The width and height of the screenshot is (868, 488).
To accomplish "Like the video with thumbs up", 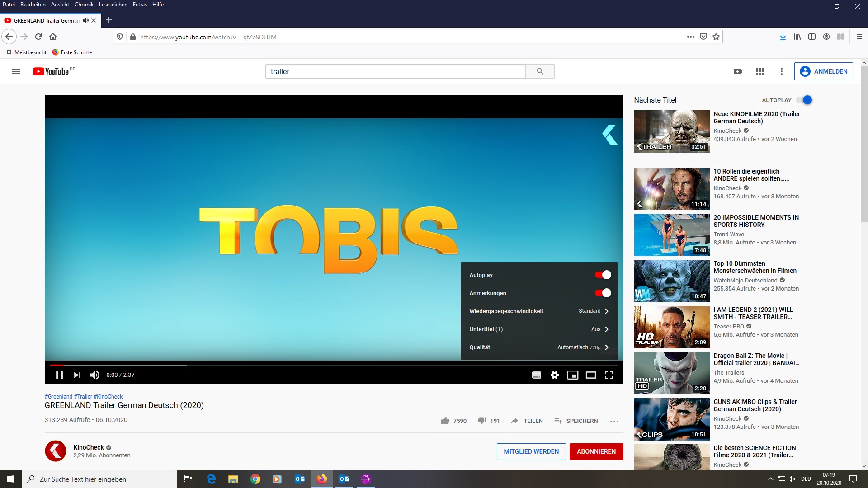I will pyautogui.click(x=445, y=421).
